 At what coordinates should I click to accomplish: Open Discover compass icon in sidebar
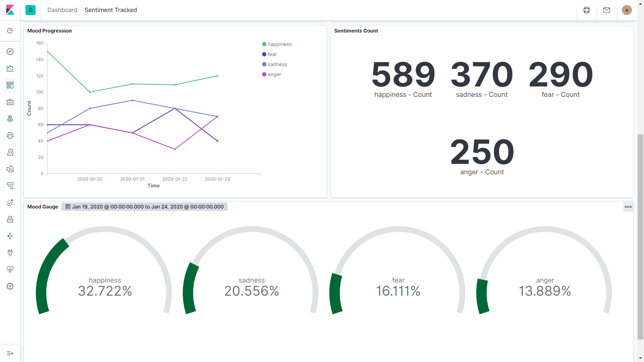tap(10, 52)
